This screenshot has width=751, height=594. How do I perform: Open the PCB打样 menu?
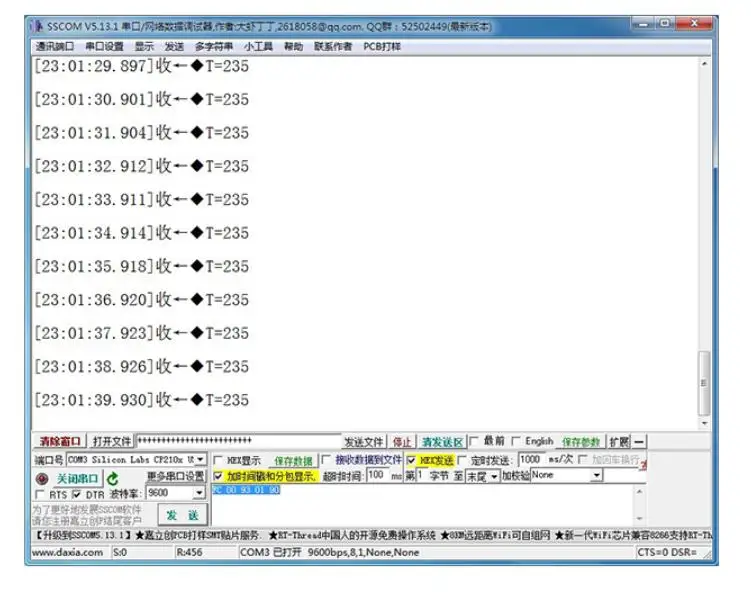click(x=382, y=46)
